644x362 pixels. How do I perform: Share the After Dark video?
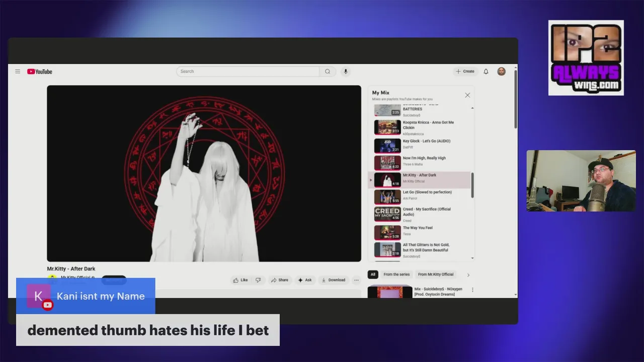pyautogui.click(x=279, y=280)
